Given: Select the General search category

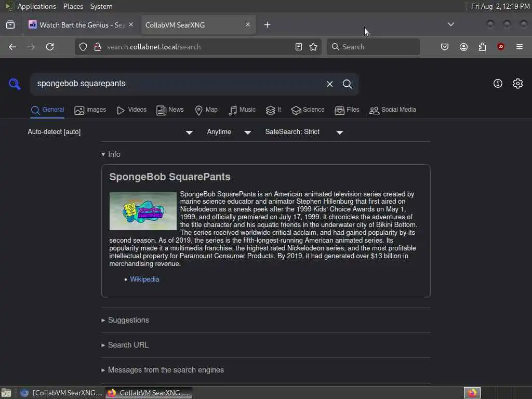Looking at the screenshot, I should coord(47,110).
